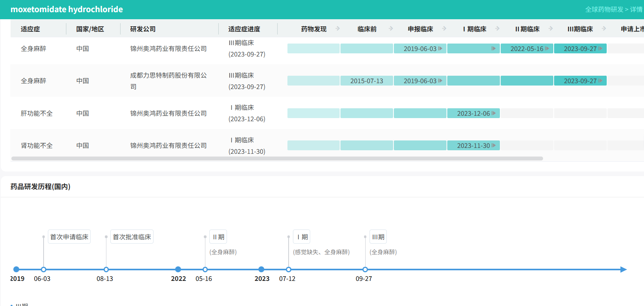Screen dimensions: 644x306
Task: Click play icon in 成都力思特 row's 2019-06-03 cell
Action: tap(440, 81)
